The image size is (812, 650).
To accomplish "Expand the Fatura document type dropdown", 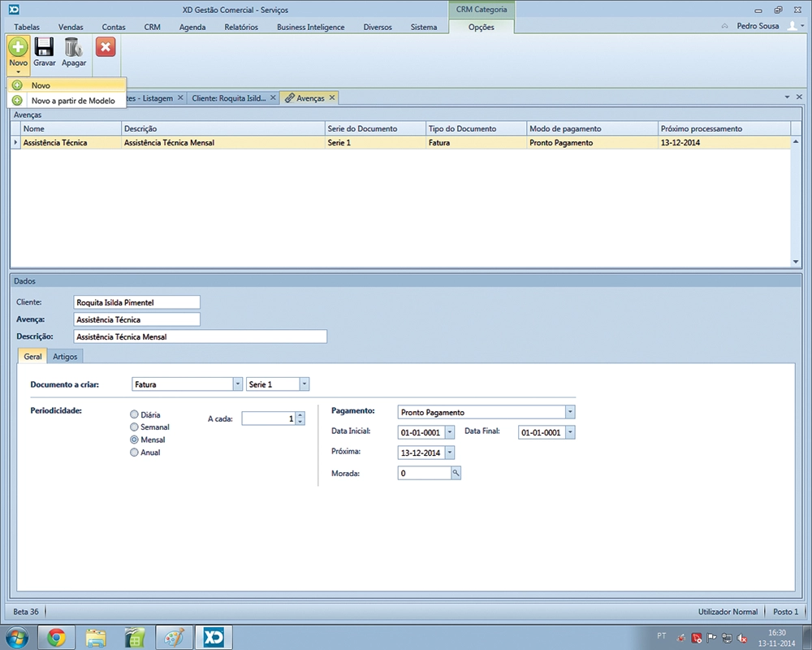I will 238,383.
